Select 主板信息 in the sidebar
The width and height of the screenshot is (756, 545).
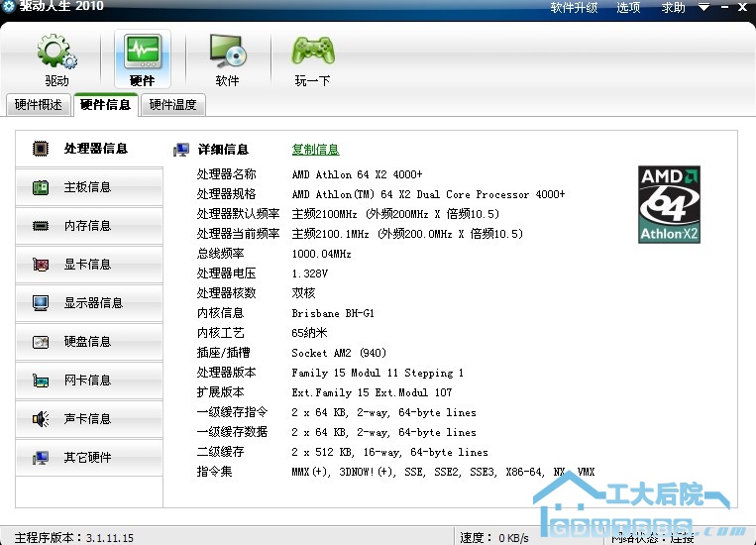point(90,187)
